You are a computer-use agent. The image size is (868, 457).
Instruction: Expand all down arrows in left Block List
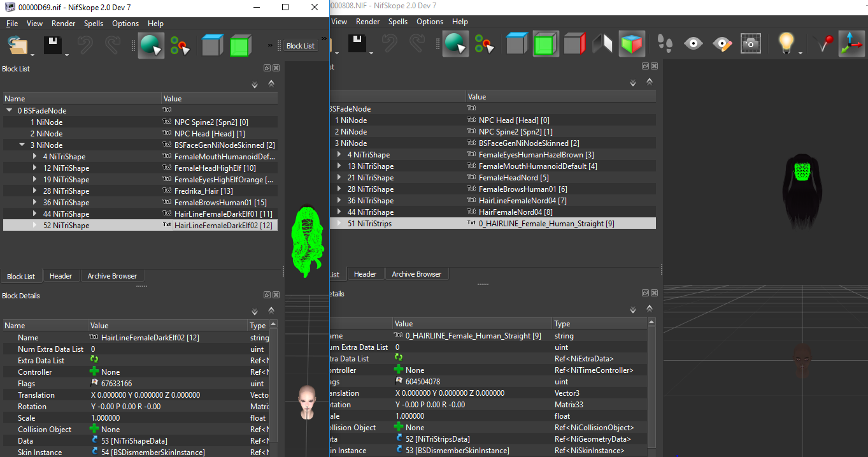[x=255, y=85]
